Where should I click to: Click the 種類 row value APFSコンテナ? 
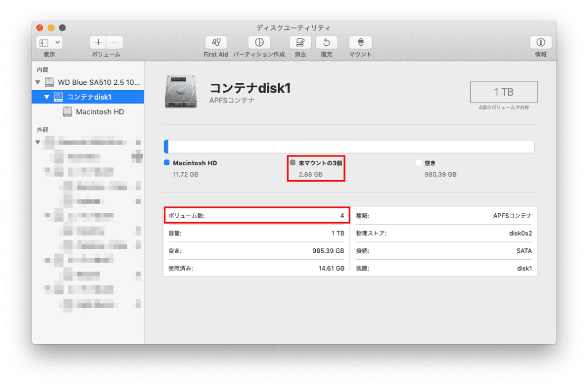[x=512, y=216]
